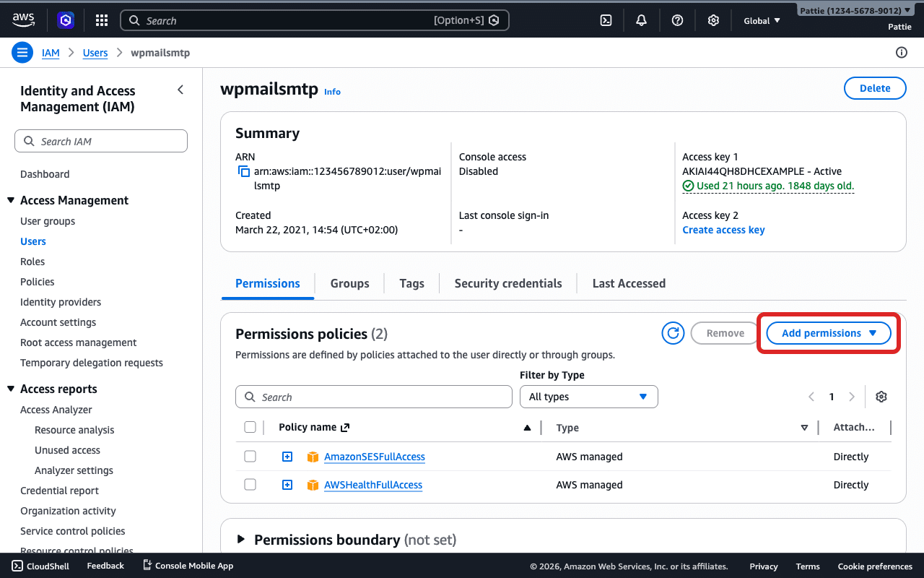Click the Search IAM field

coord(101,141)
